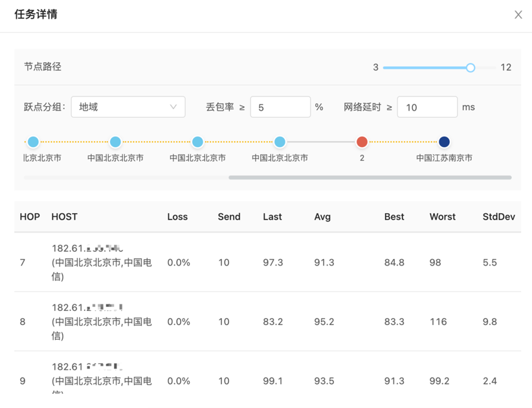
Task: Click the Avg column header
Action: pos(322,217)
